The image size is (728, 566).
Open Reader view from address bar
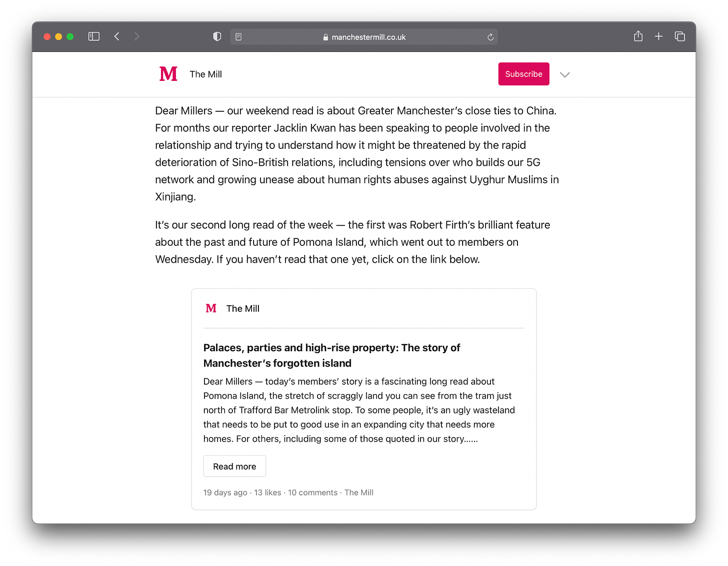click(238, 36)
